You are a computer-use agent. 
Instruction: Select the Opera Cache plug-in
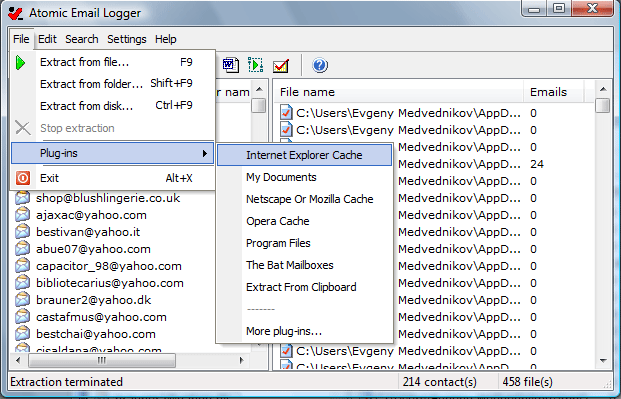[305, 221]
